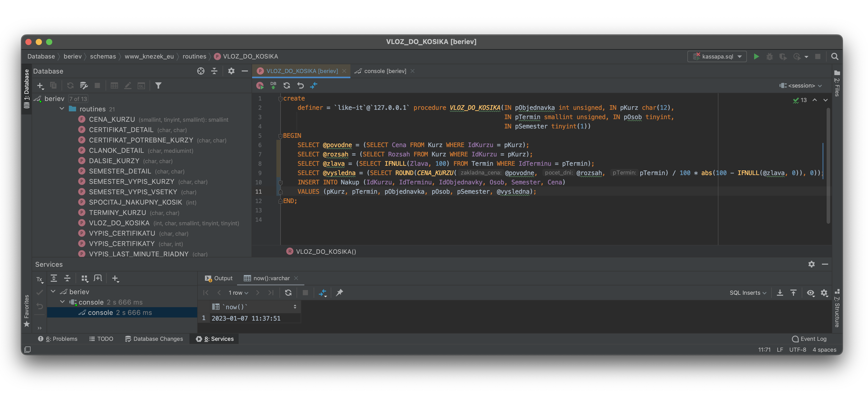This screenshot has height=404, width=868.
Task: Click the Data Source Properties wrench icon
Action: [84, 86]
